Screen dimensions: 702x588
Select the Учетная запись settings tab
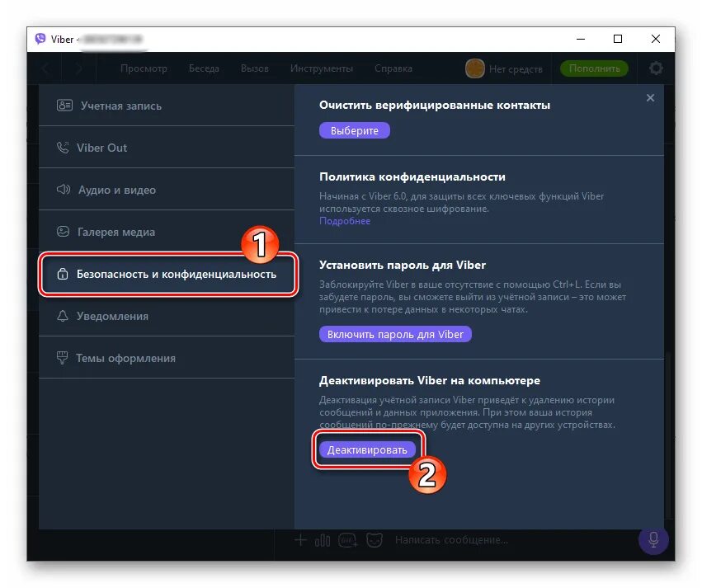(x=167, y=106)
